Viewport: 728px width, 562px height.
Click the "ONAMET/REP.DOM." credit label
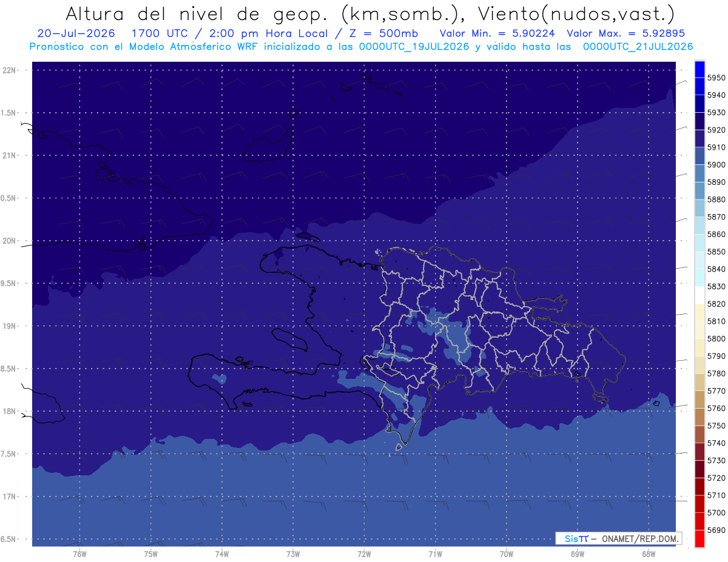point(641,538)
